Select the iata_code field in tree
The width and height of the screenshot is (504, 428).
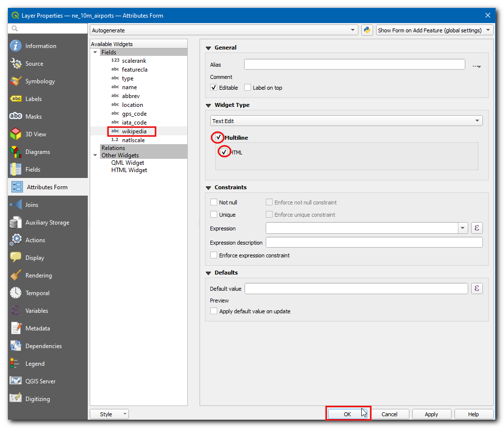[x=134, y=123]
